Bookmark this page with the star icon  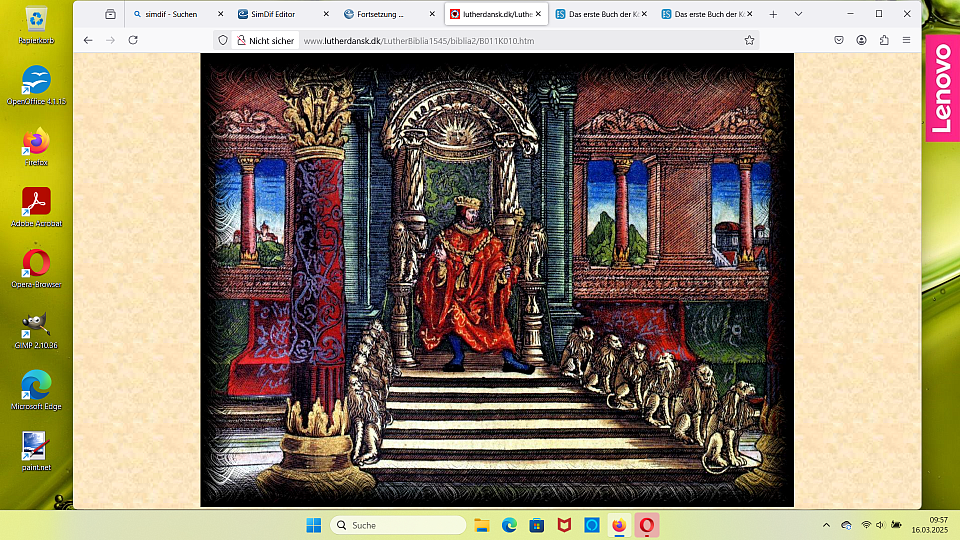click(x=749, y=40)
